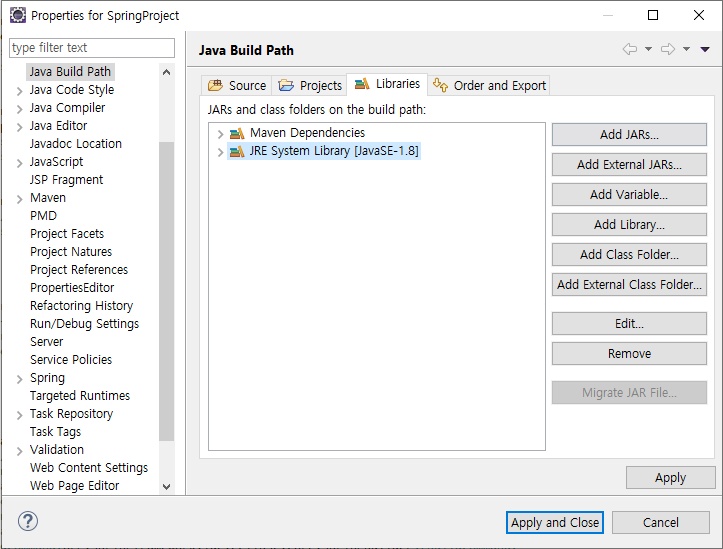This screenshot has width=723, height=549.
Task: Click the properties tree scrollbar thumb
Action: click(166, 291)
